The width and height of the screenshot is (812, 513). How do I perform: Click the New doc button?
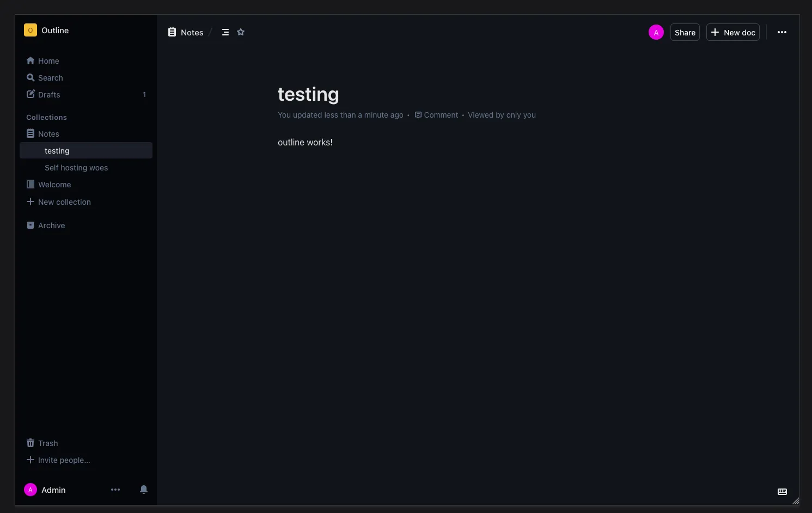(x=733, y=32)
